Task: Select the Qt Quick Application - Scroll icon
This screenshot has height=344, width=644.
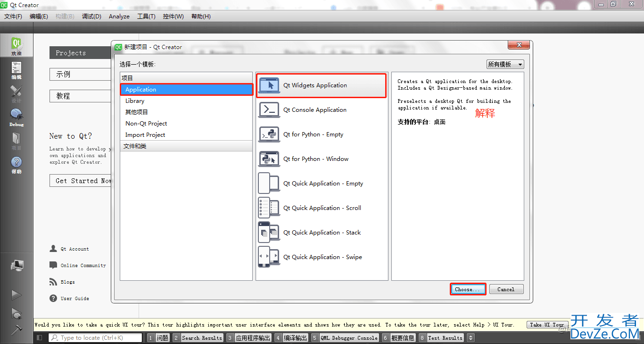Action: click(x=269, y=208)
